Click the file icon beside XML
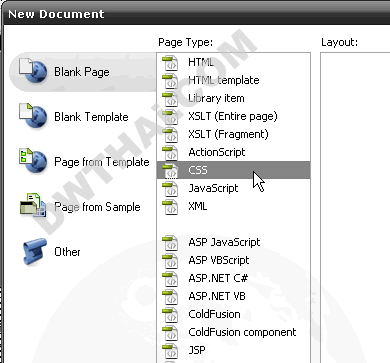 [x=170, y=207]
